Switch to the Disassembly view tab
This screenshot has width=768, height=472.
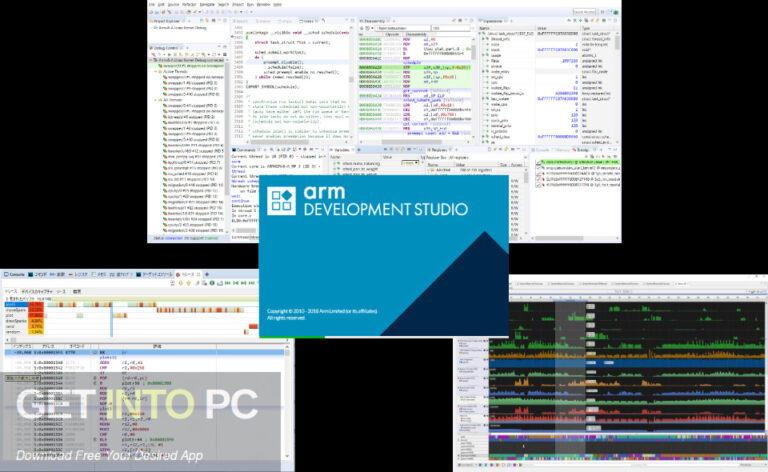[375, 21]
